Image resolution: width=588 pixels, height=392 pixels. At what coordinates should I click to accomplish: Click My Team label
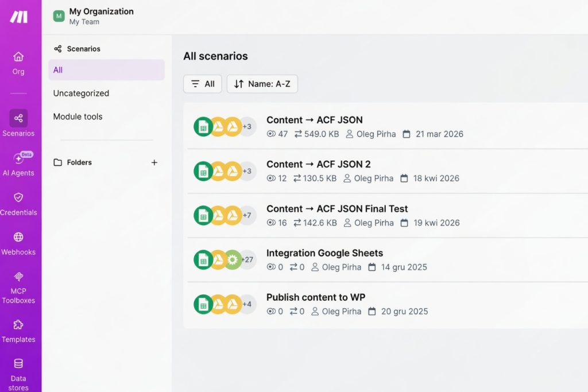point(84,22)
